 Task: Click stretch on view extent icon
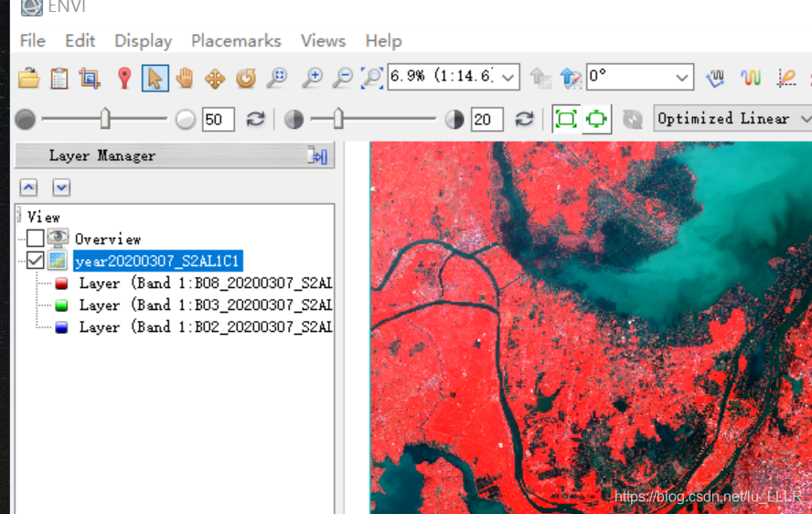click(596, 119)
